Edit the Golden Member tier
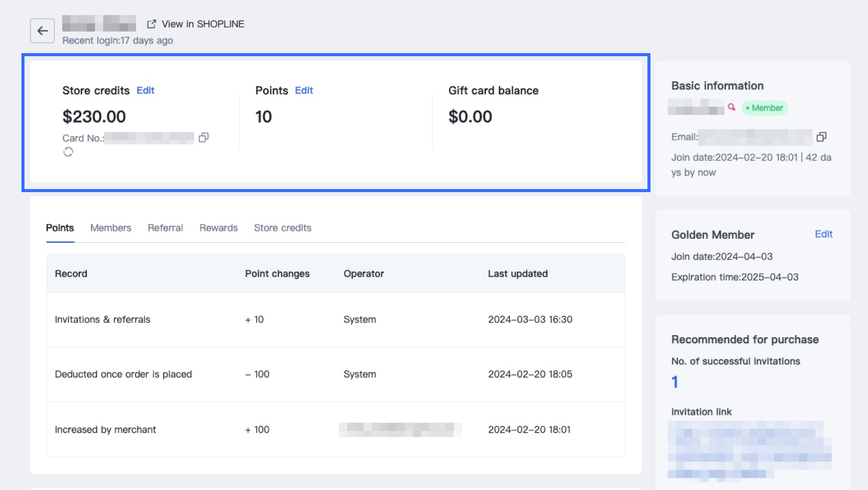Screen dimensions: 868x490 tap(823, 234)
